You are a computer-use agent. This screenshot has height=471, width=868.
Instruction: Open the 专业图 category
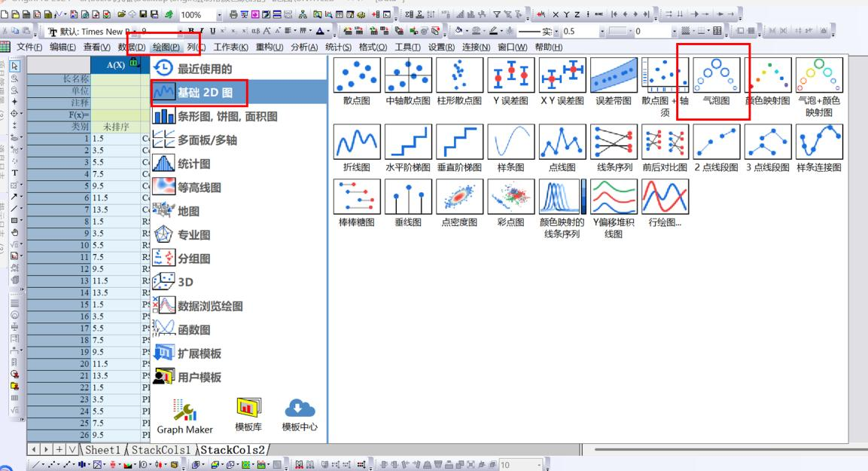point(238,235)
